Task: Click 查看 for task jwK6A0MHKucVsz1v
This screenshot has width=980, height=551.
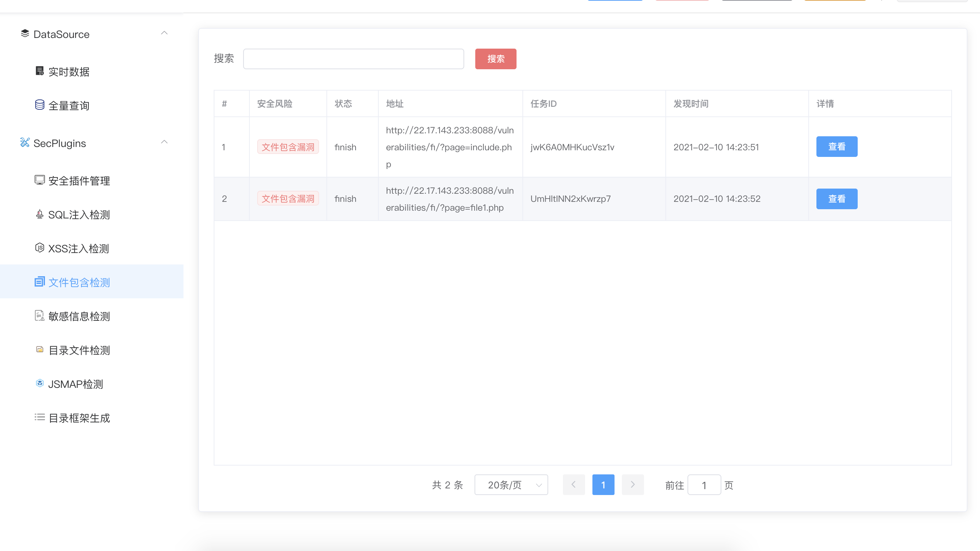Action: [x=837, y=147]
